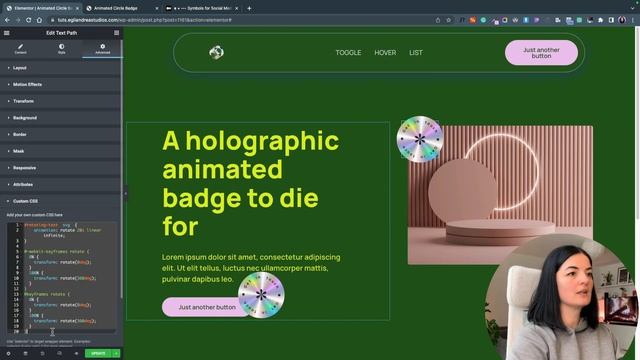Collapse the Custom CSS section
The image size is (640, 360).
(60, 201)
